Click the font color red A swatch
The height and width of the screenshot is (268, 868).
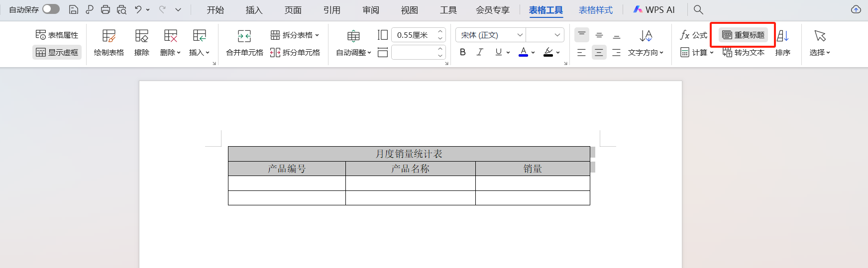523,52
